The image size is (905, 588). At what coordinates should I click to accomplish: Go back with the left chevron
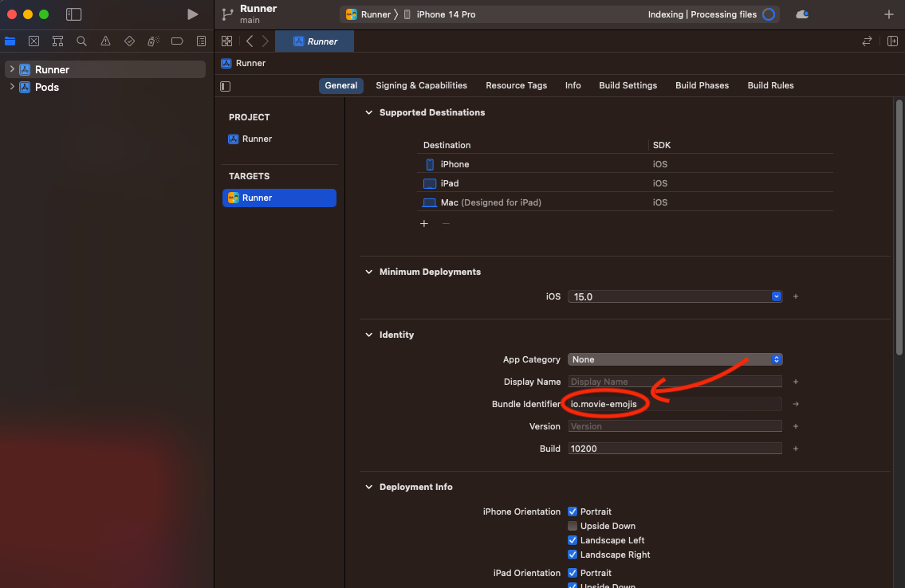click(250, 41)
